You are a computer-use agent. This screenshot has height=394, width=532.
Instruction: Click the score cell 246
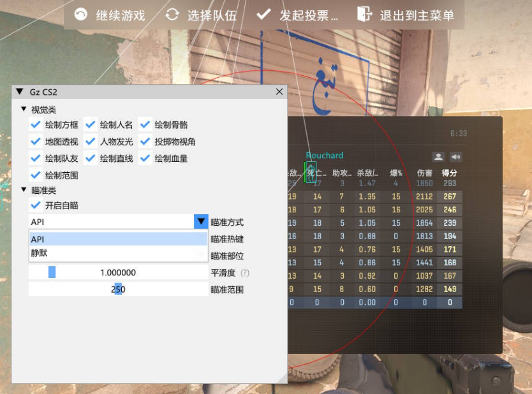click(450, 210)
